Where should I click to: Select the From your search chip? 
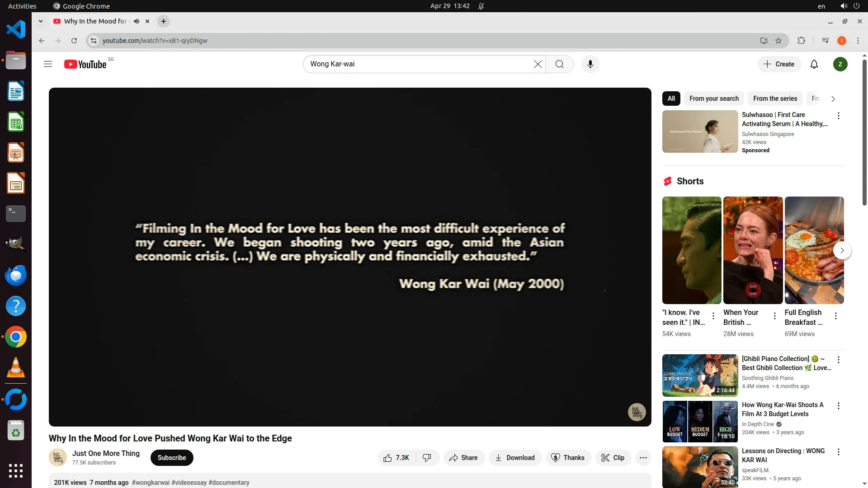click(714, 99)
